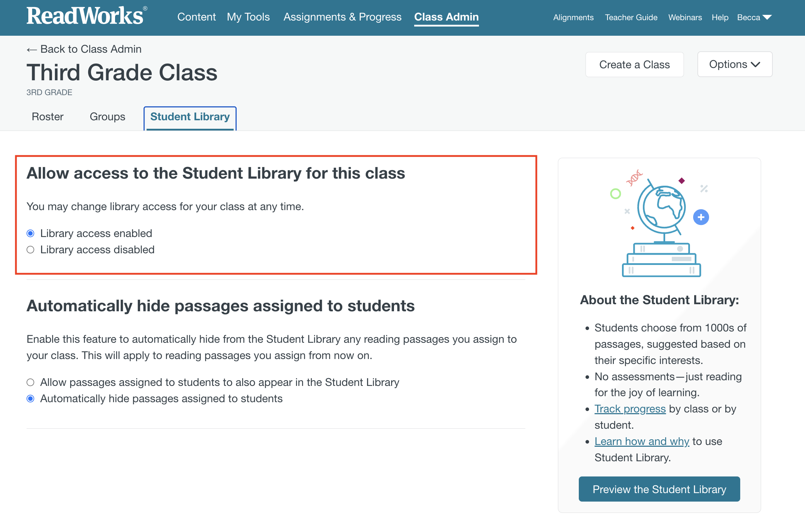805x532 pixels.
Task: Preview the Student Library
Action: 659,489
